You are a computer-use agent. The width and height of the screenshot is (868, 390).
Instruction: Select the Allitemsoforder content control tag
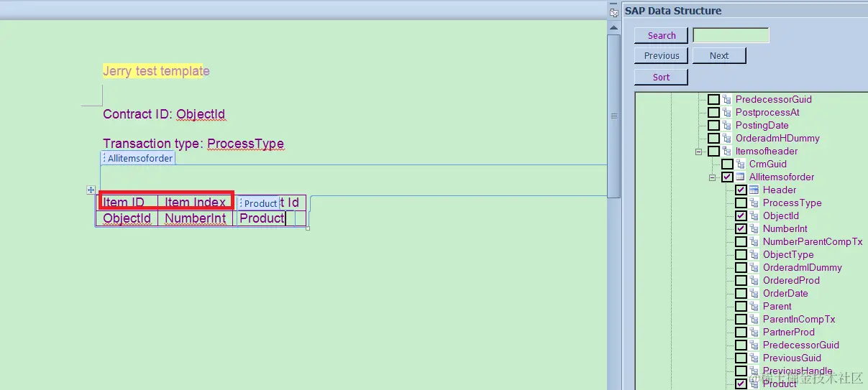(138, 158)
